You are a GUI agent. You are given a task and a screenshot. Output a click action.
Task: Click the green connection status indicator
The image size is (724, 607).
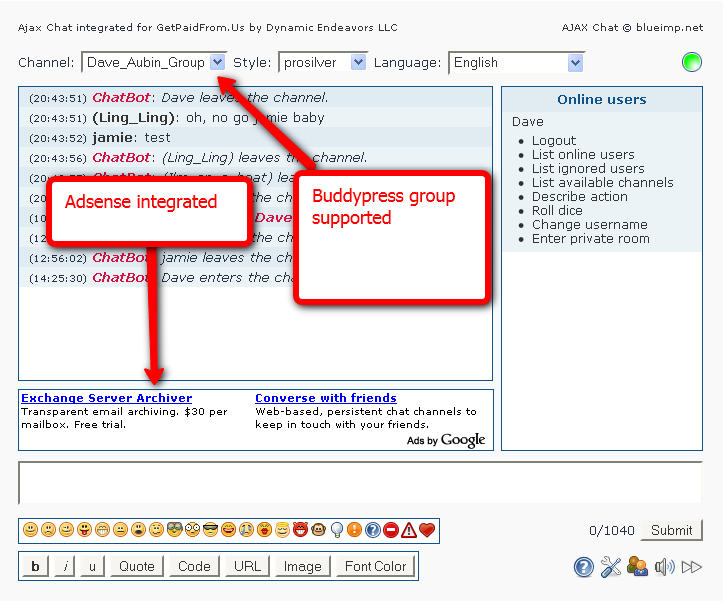pyautogui.click(x=692, y=63)
